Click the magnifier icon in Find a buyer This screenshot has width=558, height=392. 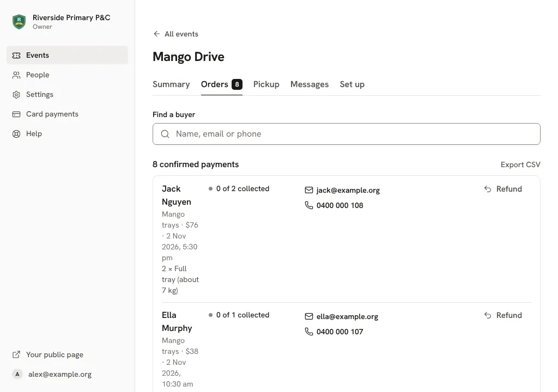pyautogui.click(x=165, y=134)
